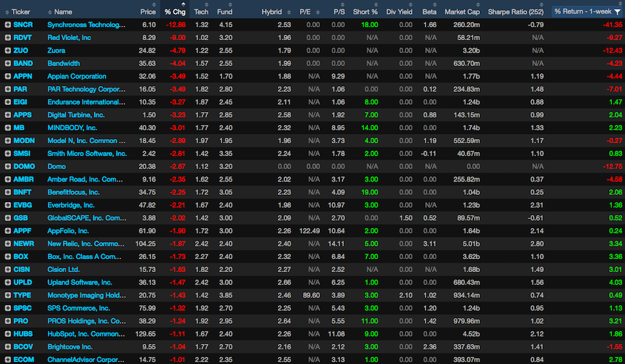The image size is (625, 364).
Task: Click plus icon beside UPLD
Action: pos(8,282)
